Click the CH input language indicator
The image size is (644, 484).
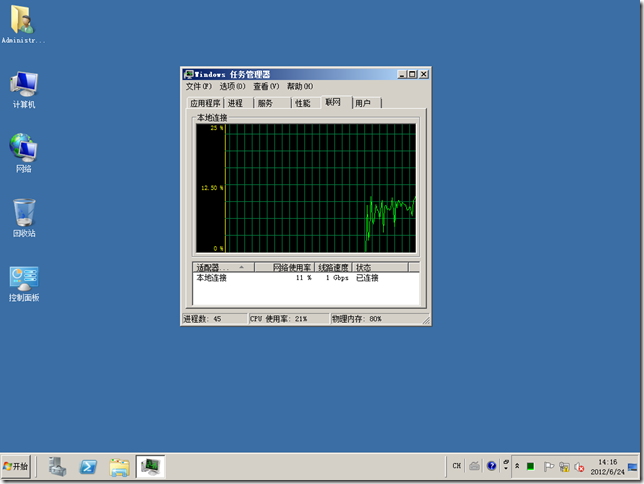point(456,466)
